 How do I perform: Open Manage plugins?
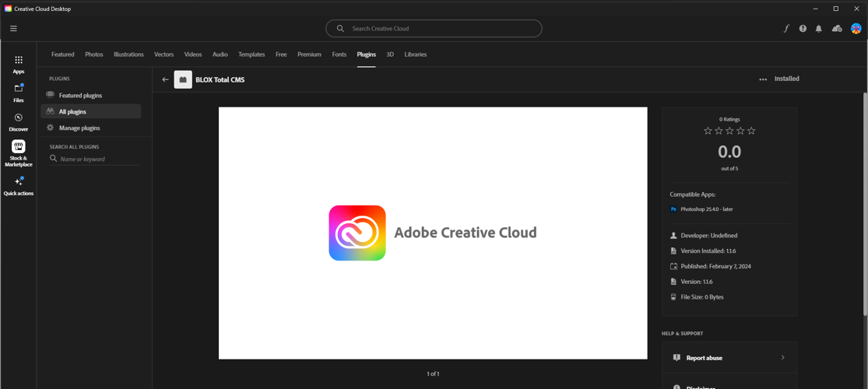point(91,128)
